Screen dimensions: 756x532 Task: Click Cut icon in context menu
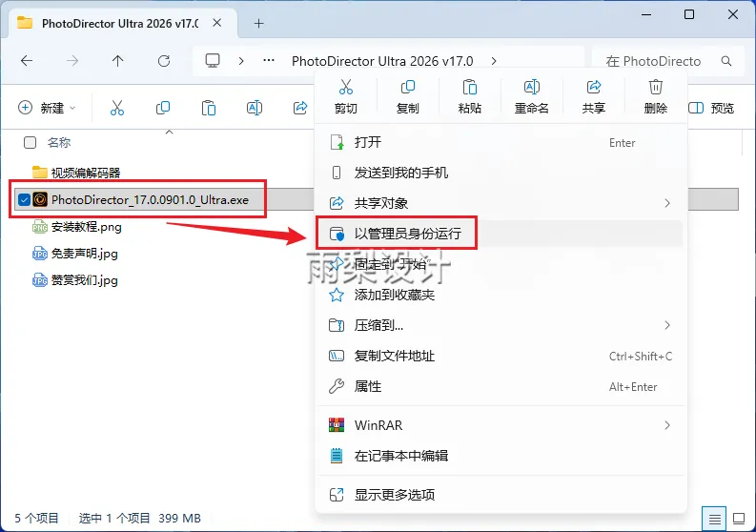tap(346, 88)
